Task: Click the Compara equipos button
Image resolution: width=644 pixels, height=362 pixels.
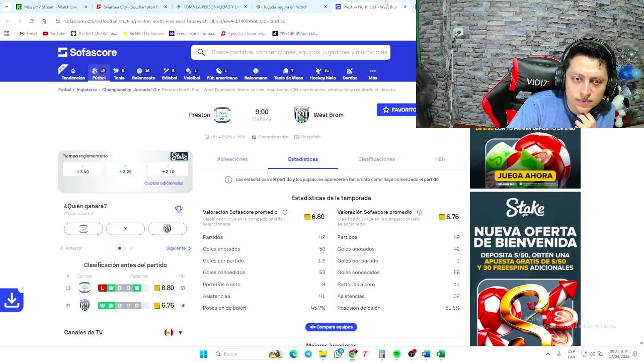Action: 331,327
